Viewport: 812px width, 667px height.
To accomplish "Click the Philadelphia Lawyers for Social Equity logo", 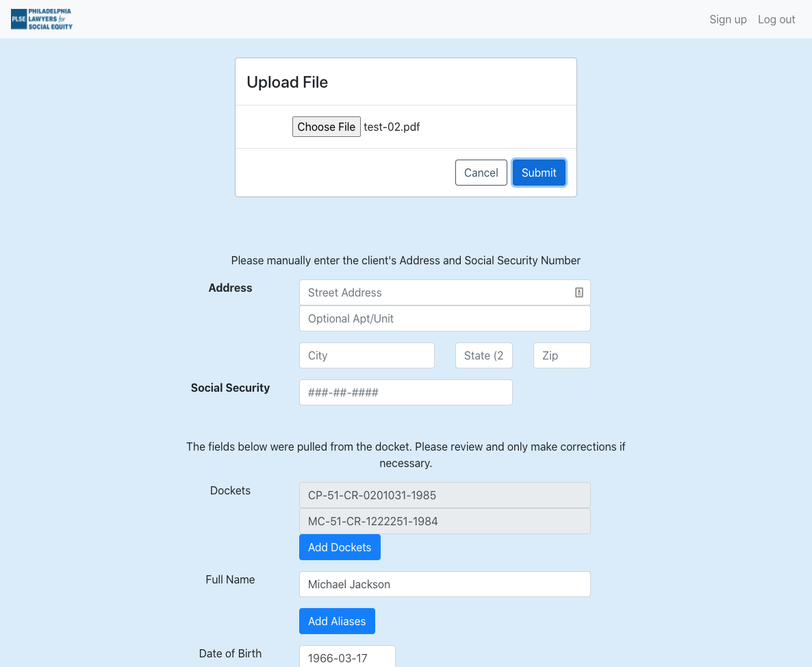I will (x=42, y=19).
